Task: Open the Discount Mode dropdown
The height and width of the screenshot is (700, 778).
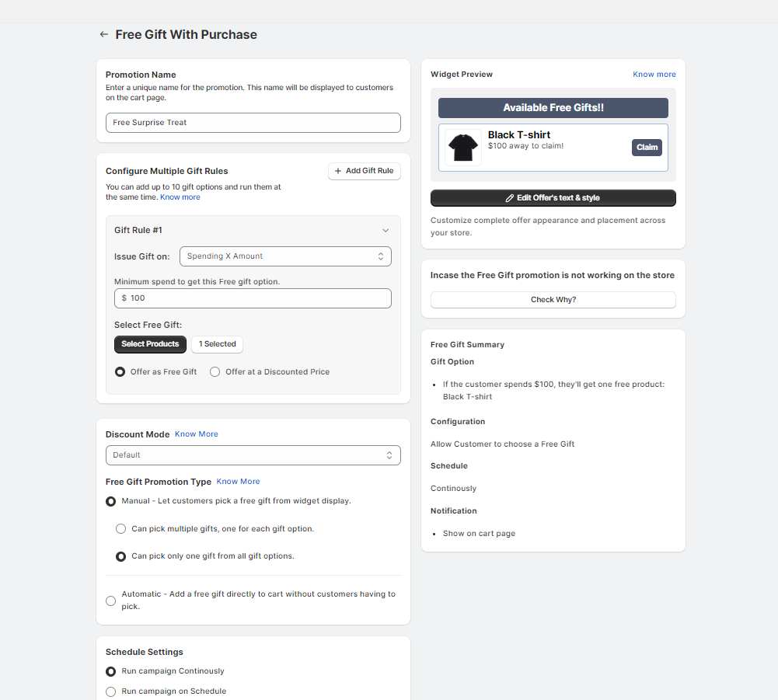Action: (253, 455)
